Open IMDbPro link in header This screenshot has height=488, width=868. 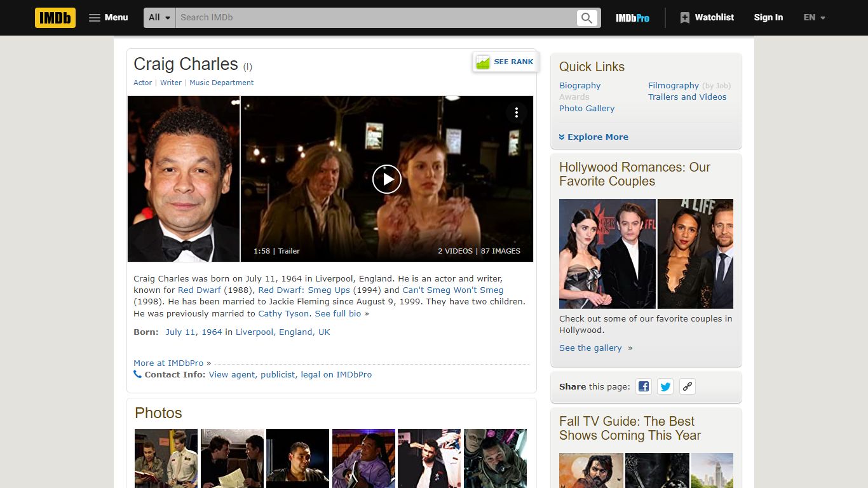pyautogui.click(x=632, y=18)
